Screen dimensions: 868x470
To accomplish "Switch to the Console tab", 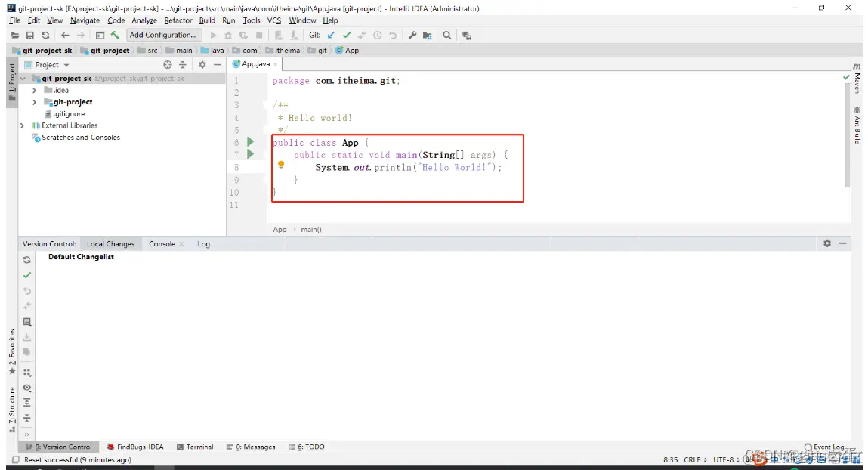I will tap(162, 243).
